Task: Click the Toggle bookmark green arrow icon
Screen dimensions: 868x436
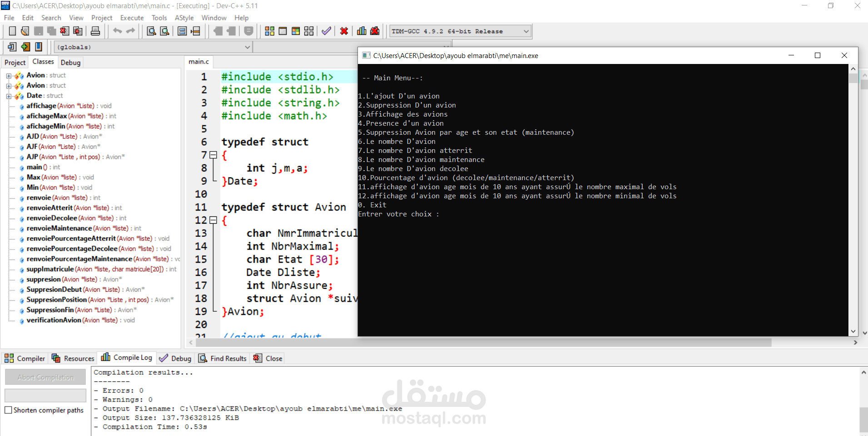Action: 25,47
